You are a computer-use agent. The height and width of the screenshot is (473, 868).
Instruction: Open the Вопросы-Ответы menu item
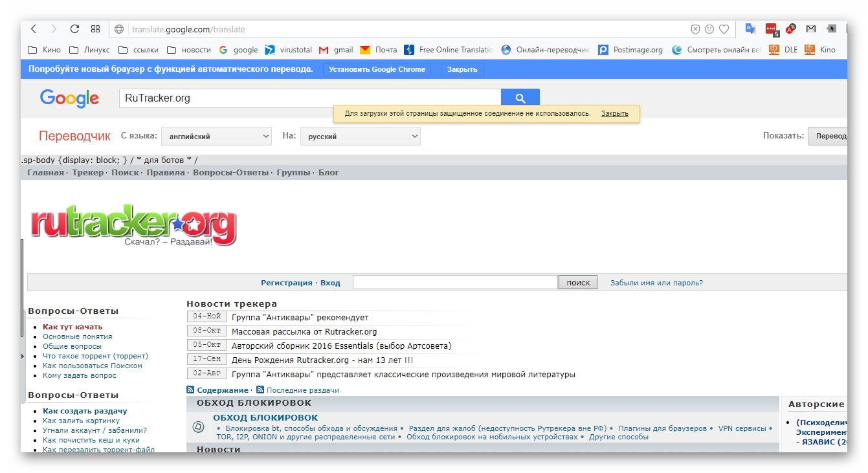pos(230,173)
